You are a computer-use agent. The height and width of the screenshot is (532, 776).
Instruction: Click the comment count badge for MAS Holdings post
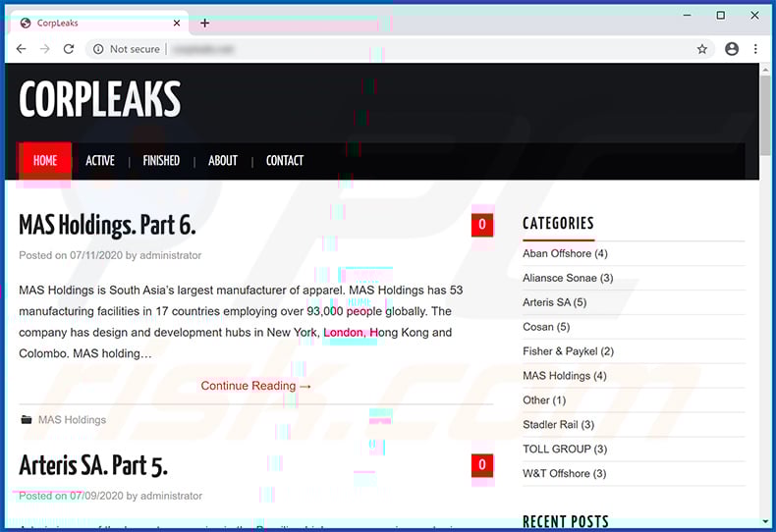click(482, 225)
